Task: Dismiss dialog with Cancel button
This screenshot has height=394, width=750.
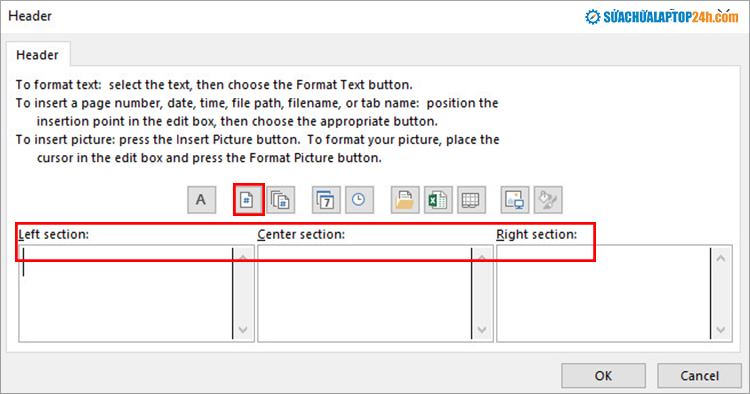Action: pos(699,376)
